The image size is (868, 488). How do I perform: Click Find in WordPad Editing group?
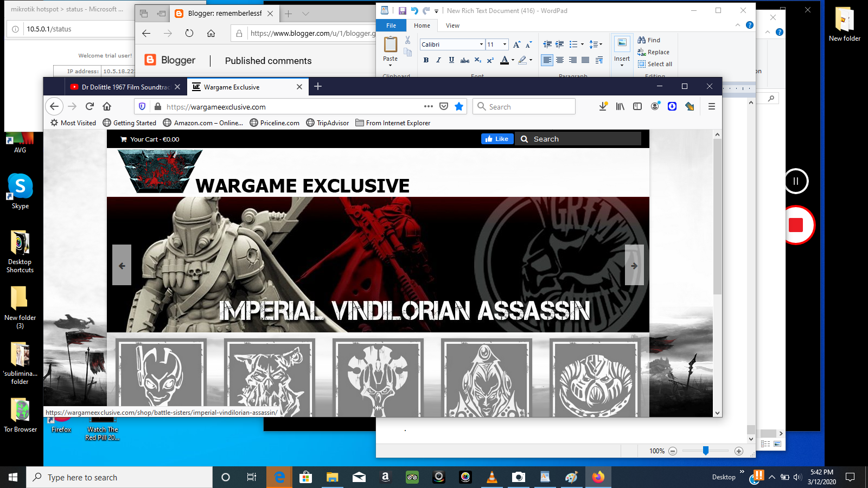(649, 40)
